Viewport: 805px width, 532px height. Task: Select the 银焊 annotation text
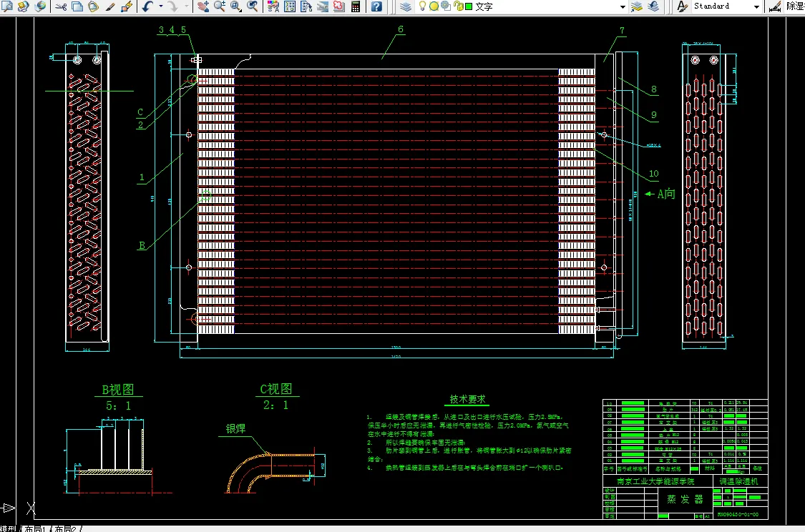235,428
